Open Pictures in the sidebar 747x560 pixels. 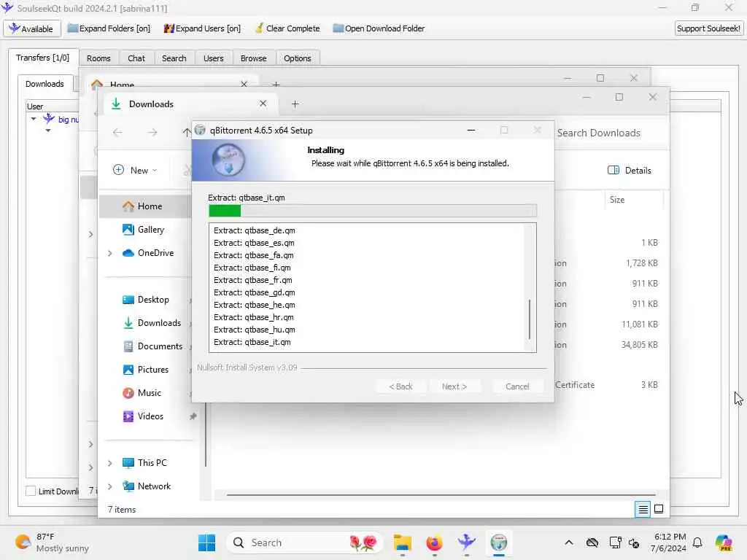tap(152, 370)
